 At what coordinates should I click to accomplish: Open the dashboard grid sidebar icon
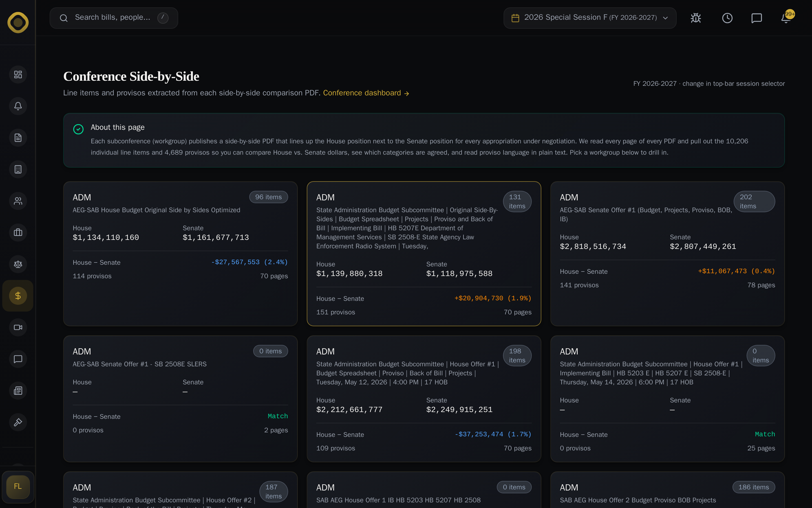tap(18, 74)
